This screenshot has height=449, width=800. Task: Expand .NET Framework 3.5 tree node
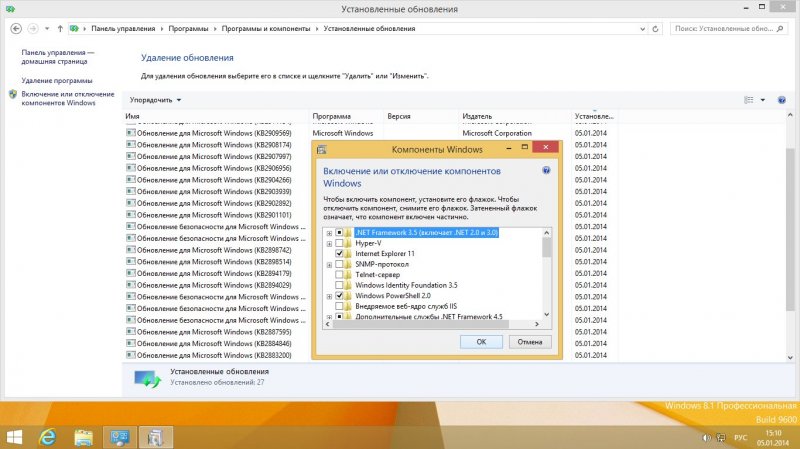pyautogui.click(x=329, y=233)
